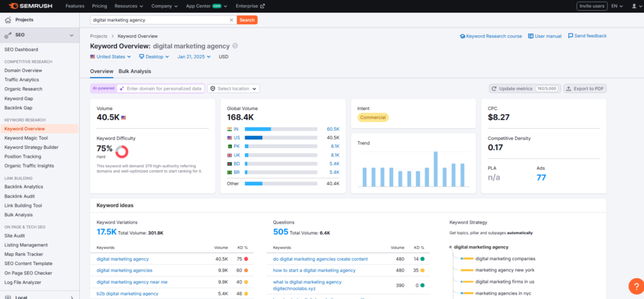Open Keyword Magic Tool in sidebar

point(26,138)
